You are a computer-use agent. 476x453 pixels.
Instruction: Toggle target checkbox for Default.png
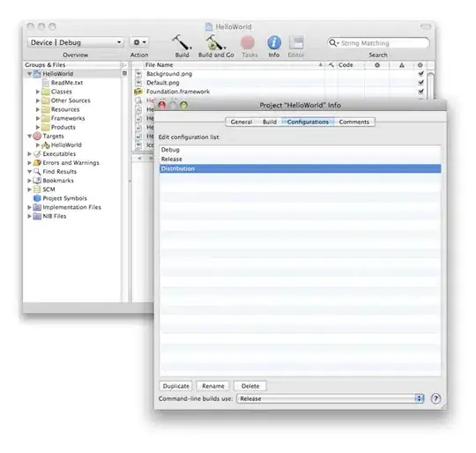(421, 83)
